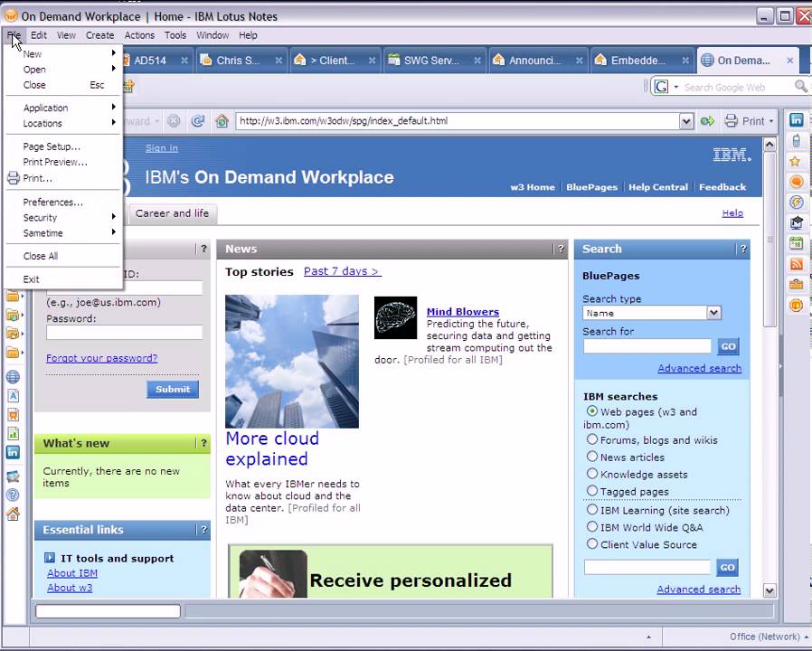Open the Symphony Spreadsheets icon
This screenshot has height=651, width=812.
[13, 433]
